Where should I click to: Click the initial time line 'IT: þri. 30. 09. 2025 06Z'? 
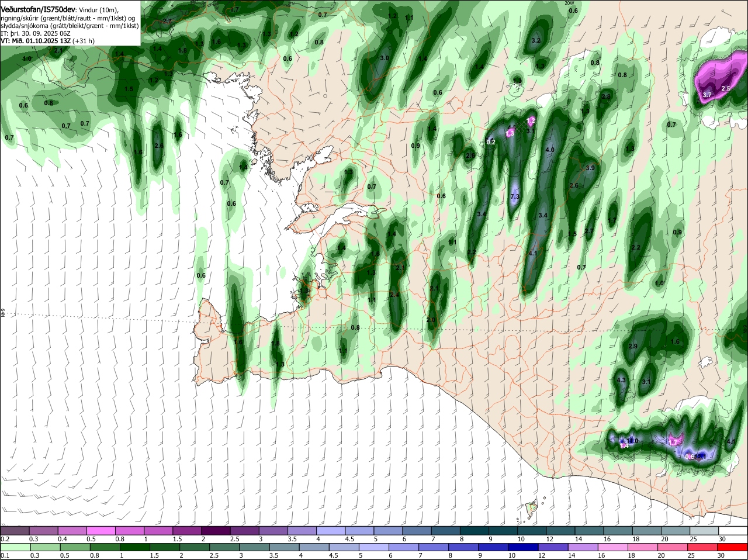point(36,33)
